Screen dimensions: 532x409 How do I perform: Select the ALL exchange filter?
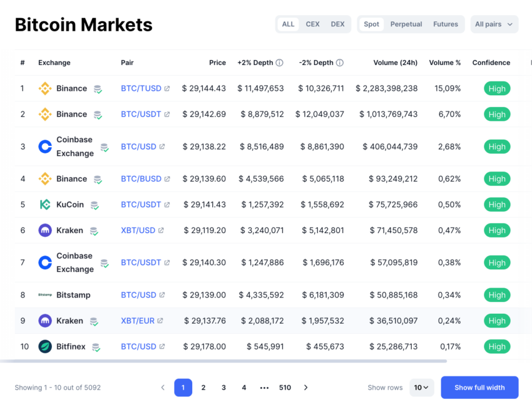point(288,24)
